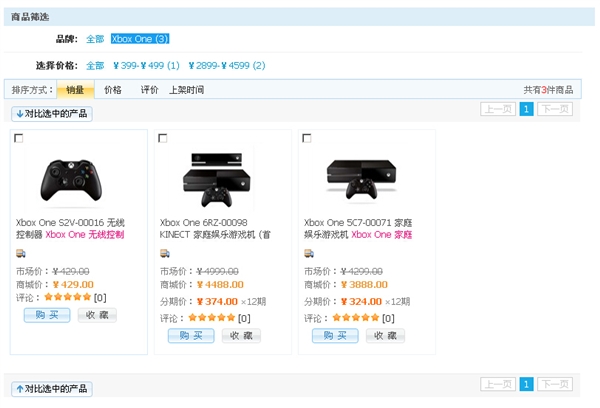Open the Xbox One 6RZ-00098 KINECT title link
The width and height of the screenshot is (600, 408).
tap(215, 228)
